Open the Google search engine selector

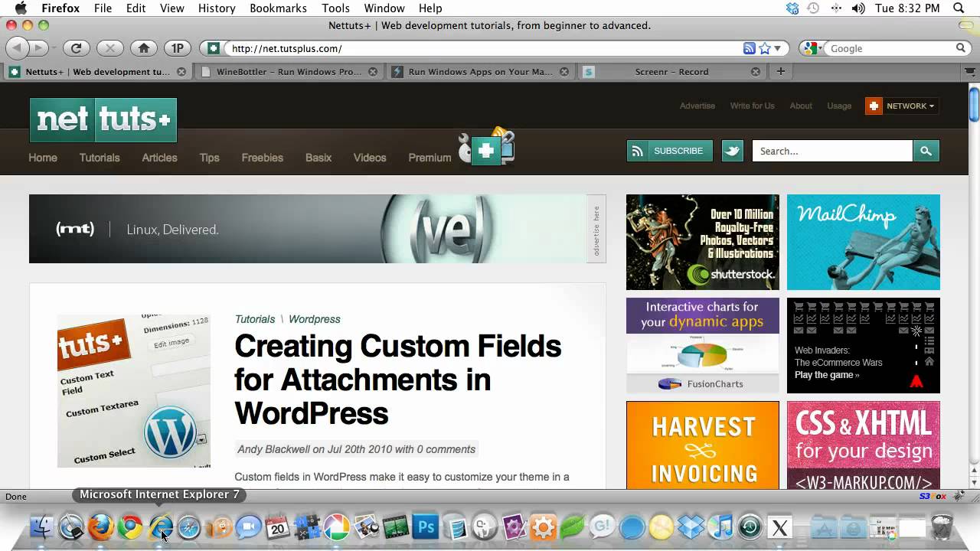point(814,48)
